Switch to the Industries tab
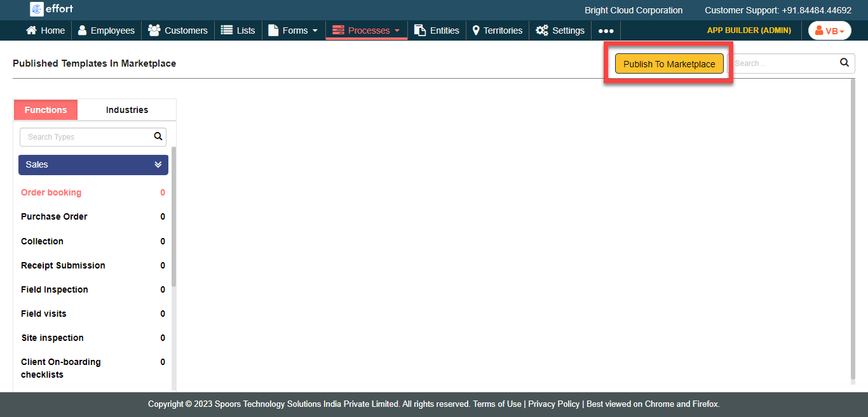 [x=127, y=110]
